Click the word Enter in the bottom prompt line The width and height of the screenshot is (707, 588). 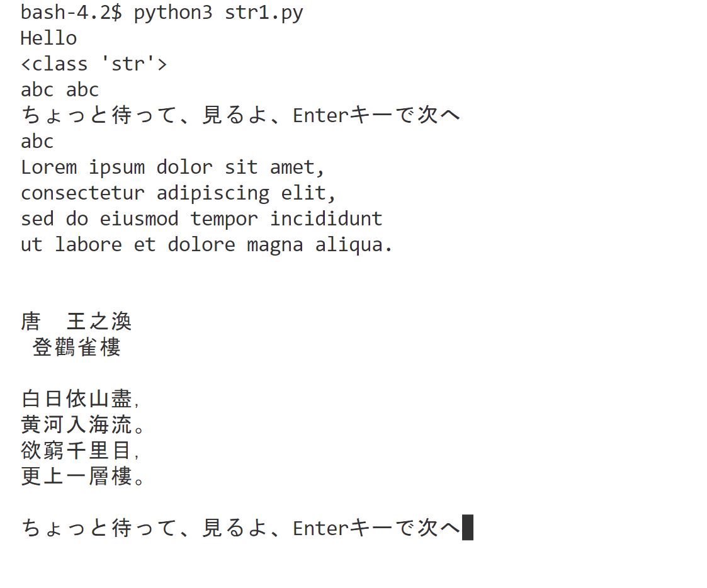coord(320,528)
